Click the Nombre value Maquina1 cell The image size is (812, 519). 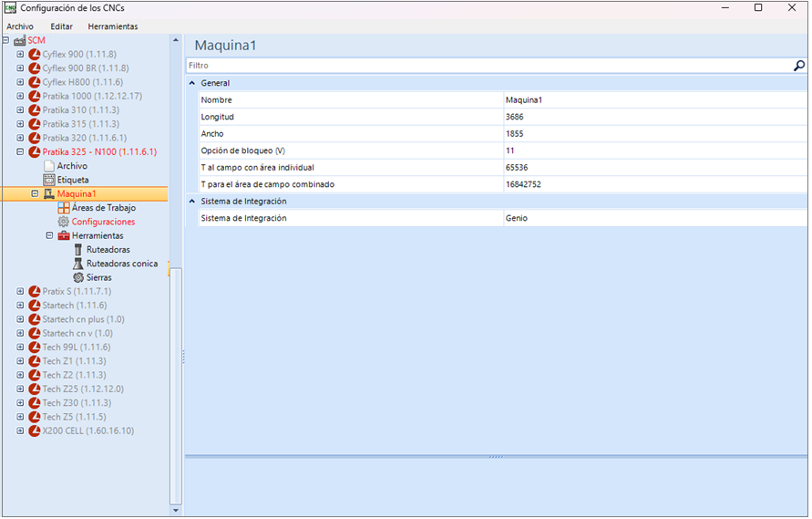tap(655, 100)
